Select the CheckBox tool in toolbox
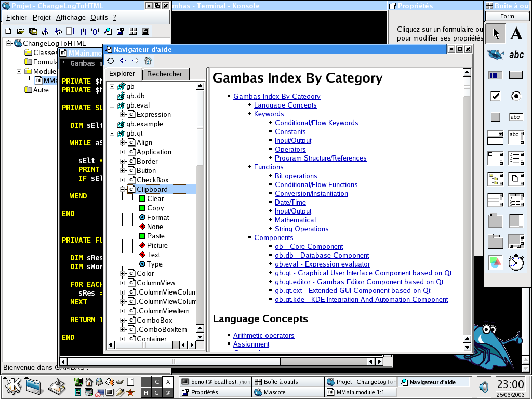The width and height of the screenshot is (532, 399). pos(495,96)
